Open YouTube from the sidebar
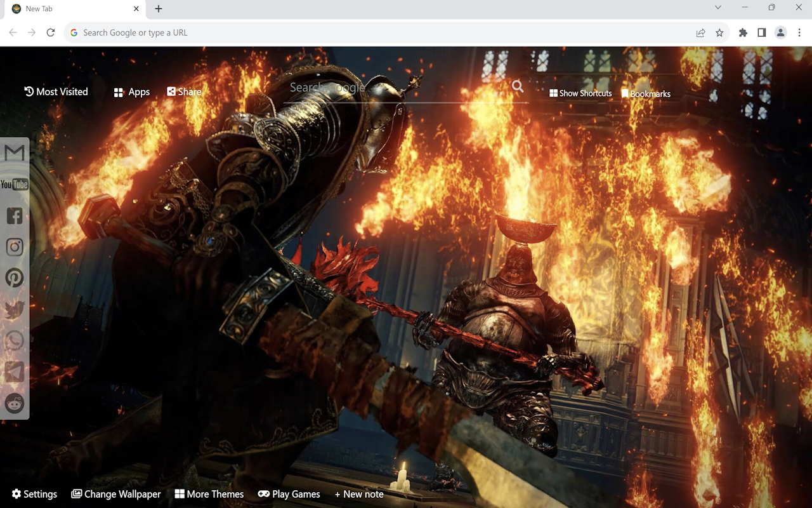 pyautogui.click(x=14, y=184)
